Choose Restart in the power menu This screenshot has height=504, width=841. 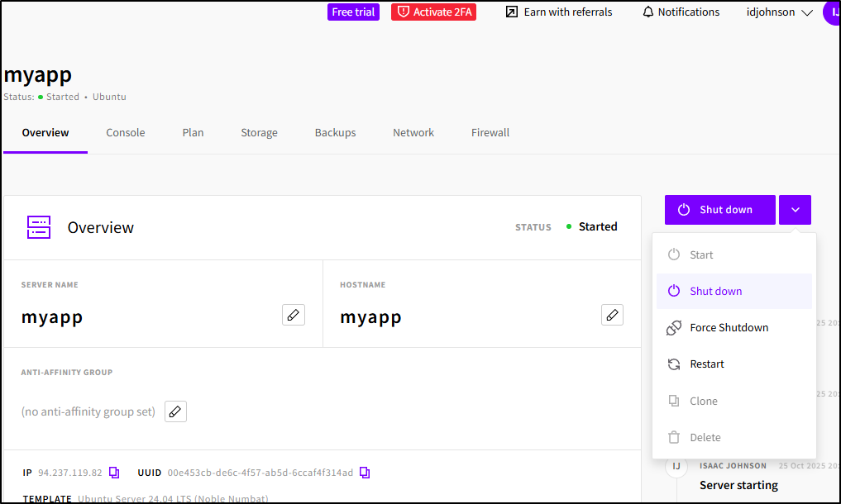click(x=707, y=364)
